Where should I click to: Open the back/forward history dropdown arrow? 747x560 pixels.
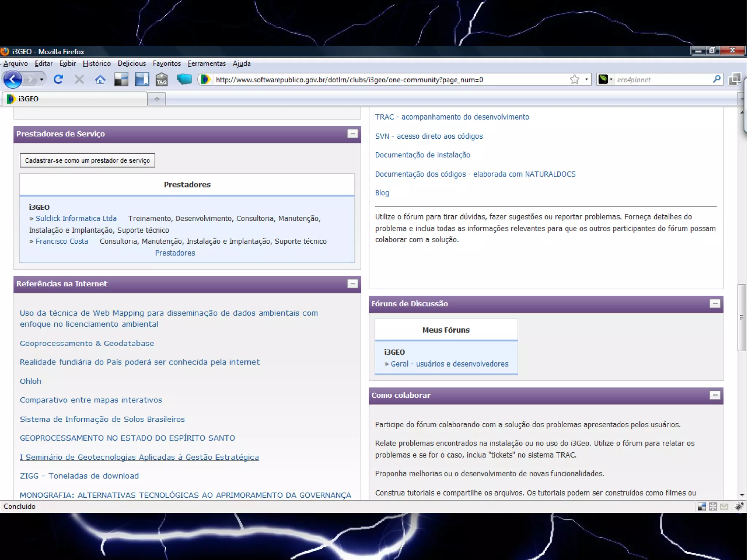(42, 79)
